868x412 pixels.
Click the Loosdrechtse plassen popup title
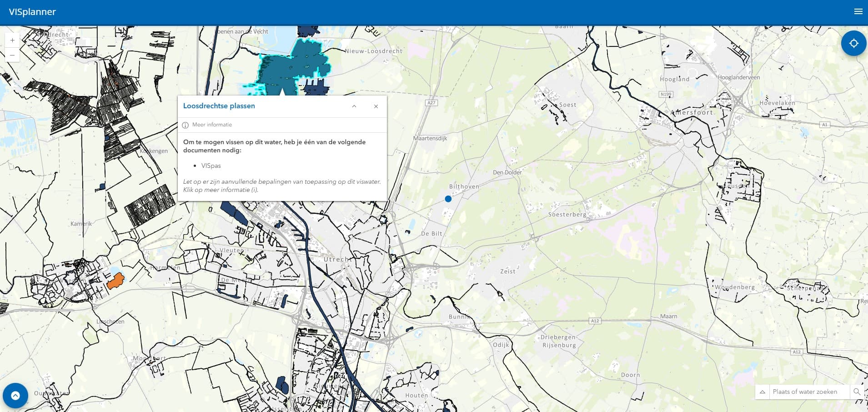tap(219, 106)
